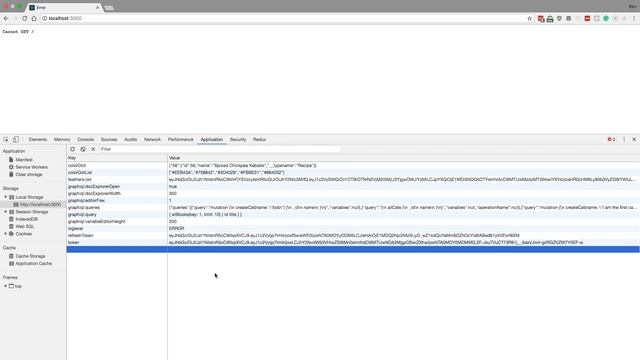Switch to the Console tab
Viewport: 640px width, 360px height.
[85, 140]
